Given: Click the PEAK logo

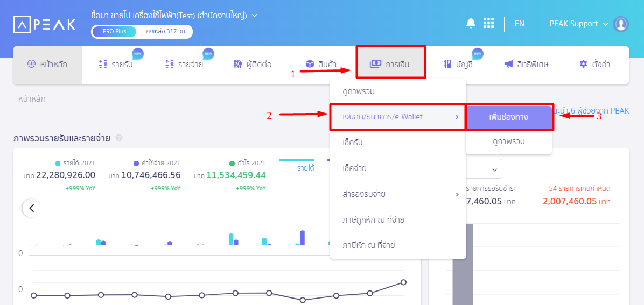Looking at the screenshot, I should pos(44,24).
